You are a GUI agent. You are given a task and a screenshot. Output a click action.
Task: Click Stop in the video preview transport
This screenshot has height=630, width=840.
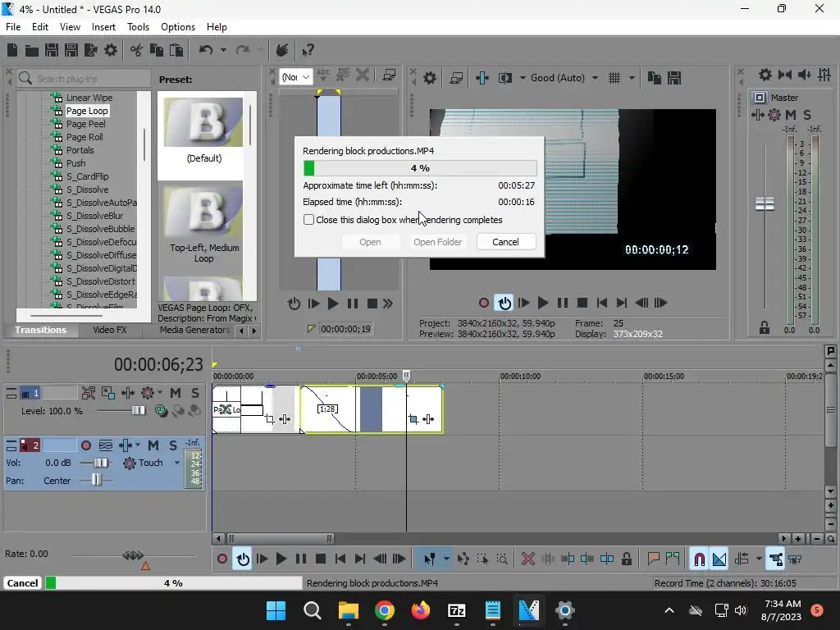582,304
